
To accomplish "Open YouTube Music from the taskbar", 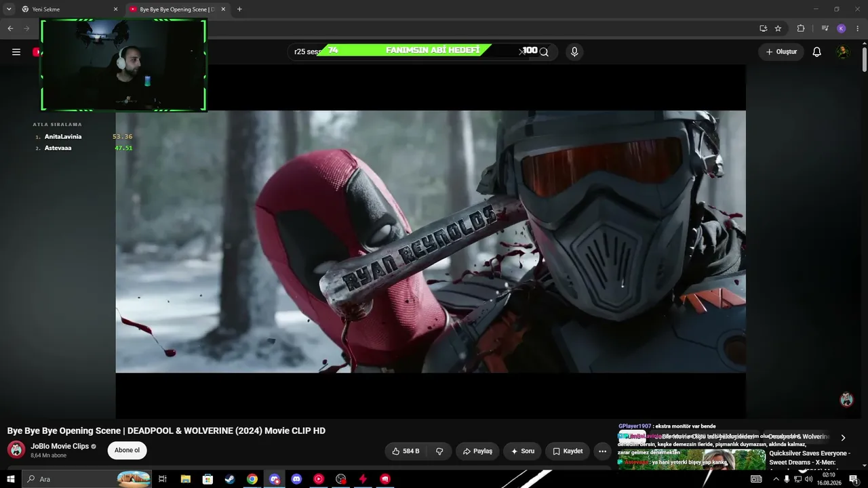I will coord(319,479).
